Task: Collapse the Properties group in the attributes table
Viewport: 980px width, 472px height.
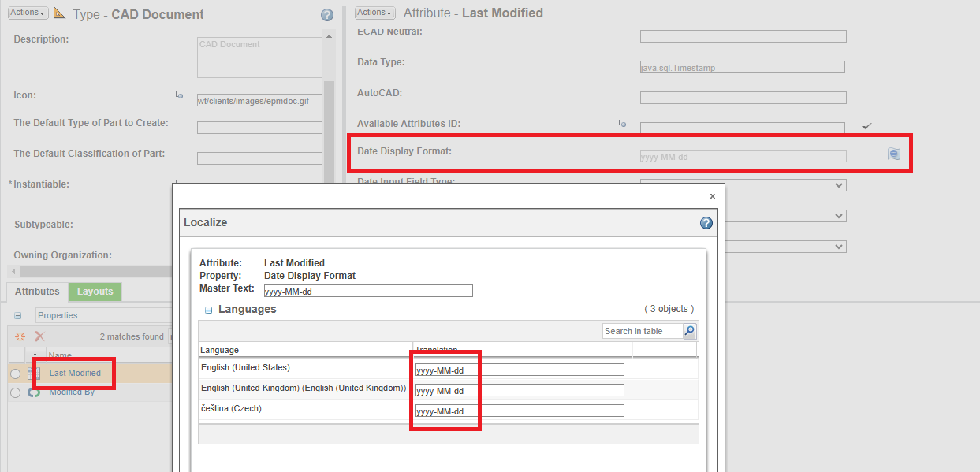Action: click(x=17, y=314)
